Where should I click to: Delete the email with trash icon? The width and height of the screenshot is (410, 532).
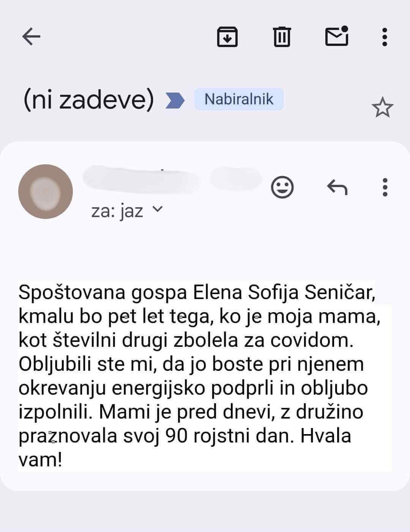282,37
